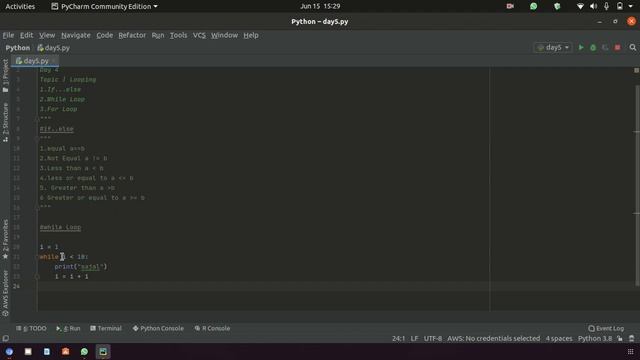640x360 pixels.
Task: Toggle tool window bars icon in status bar corner
Action: point(5,338)
